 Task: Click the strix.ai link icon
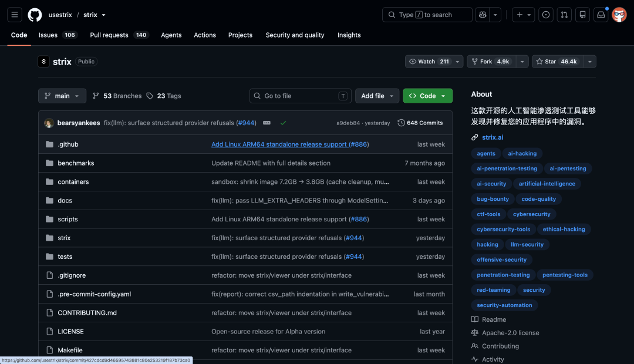[x=475, y=137]
